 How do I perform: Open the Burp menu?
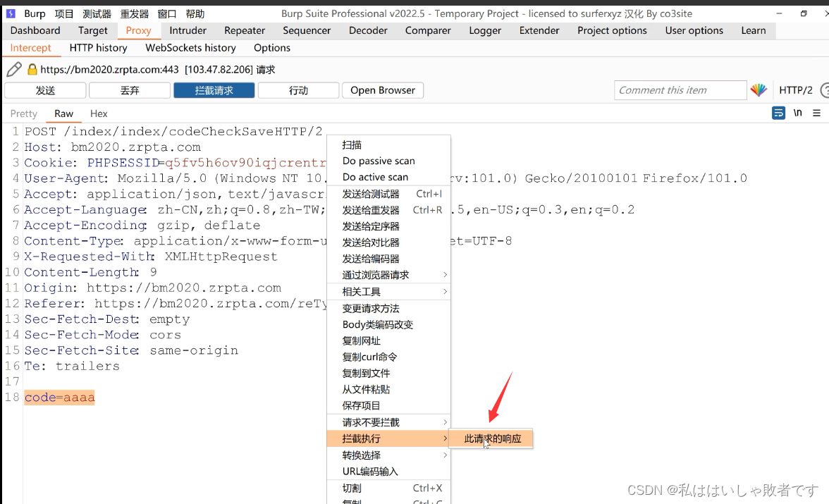(x=35, y=14)
